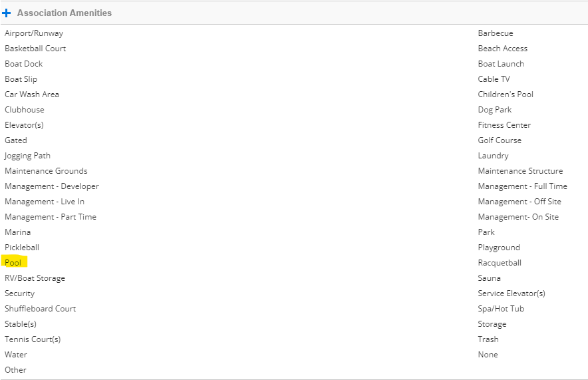Choose the Security amenity
Viewport: 588px width, 380px height.
point(19,293)
